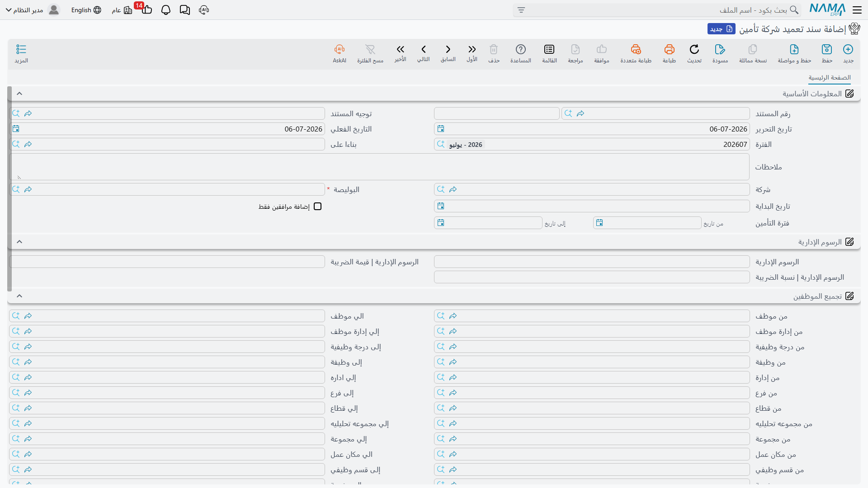Enable the إضافة مرافقين فقط checkbox
This screenshot has height=488, width=868.
(x=318, y=206)
